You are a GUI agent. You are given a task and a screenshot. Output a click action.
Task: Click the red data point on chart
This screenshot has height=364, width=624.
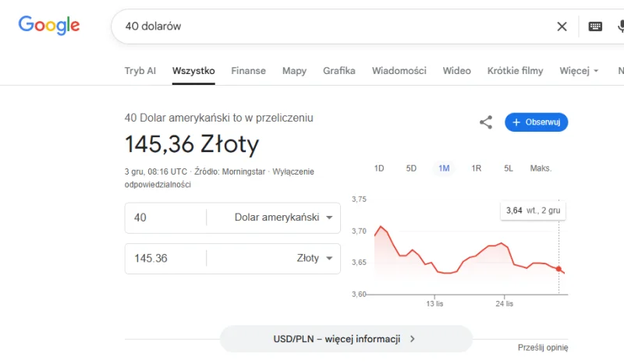click(x=558, y=268)
